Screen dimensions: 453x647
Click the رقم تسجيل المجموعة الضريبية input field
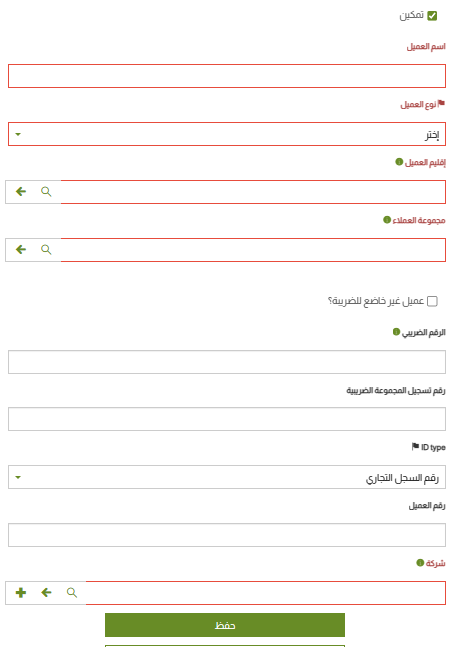click(x=227, y=419)
